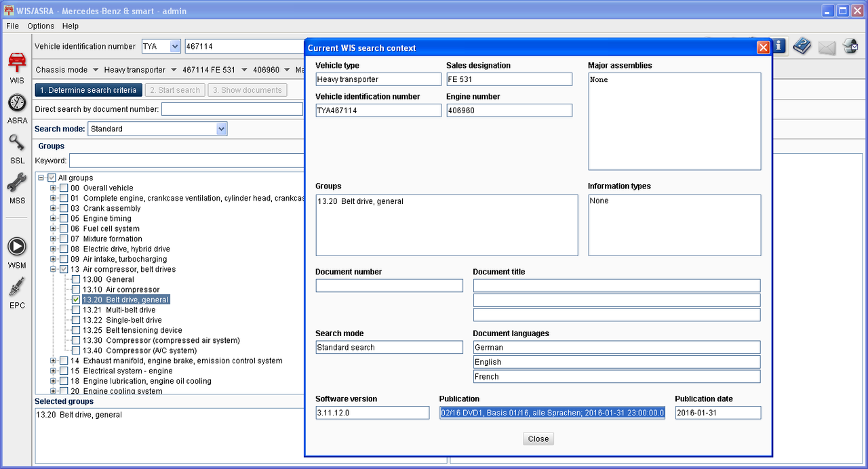Click the Close button in dialog
This screenshot has height=469, width=868.
click(538, 439)
